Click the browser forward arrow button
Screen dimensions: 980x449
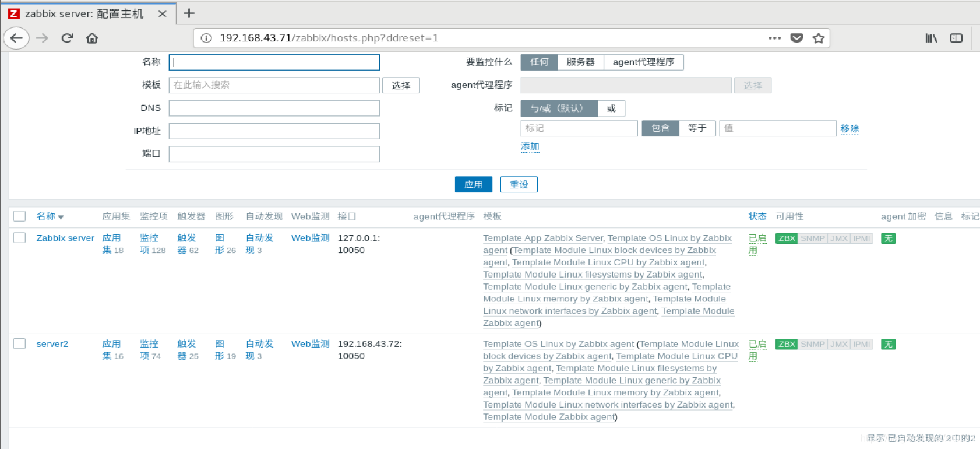coord(42,38)
